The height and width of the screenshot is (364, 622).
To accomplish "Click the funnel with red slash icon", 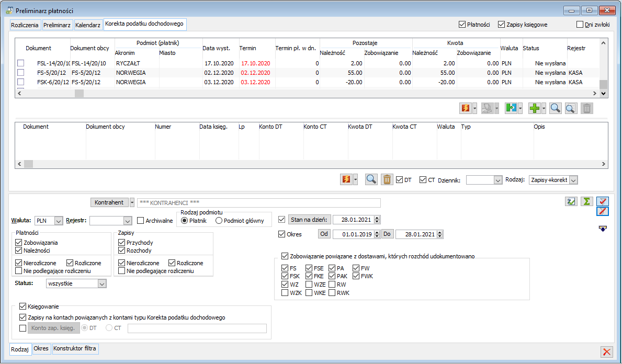I will click(x=603, y=211).
